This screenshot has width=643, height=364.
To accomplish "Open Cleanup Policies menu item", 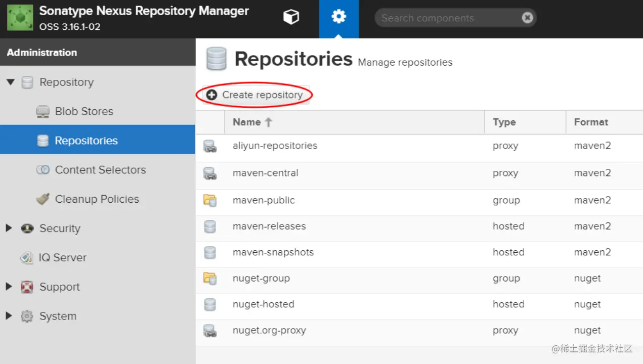I will pyautogui.click(x=97, y=199).
